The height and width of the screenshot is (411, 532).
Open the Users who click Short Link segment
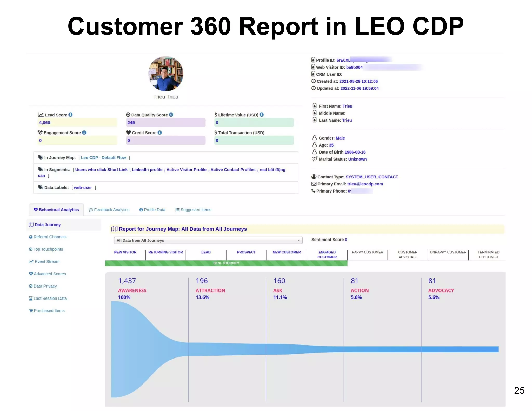101,170
